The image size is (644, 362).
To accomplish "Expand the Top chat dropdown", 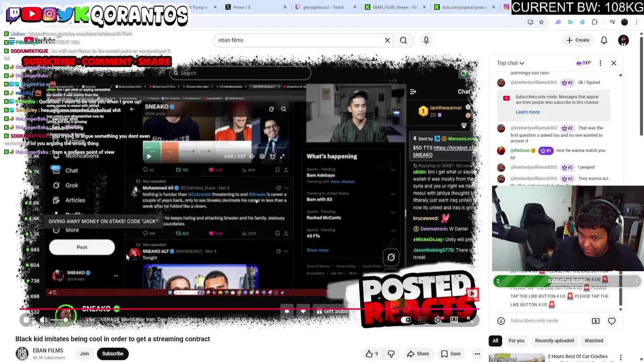I will [x=510, y=63].
